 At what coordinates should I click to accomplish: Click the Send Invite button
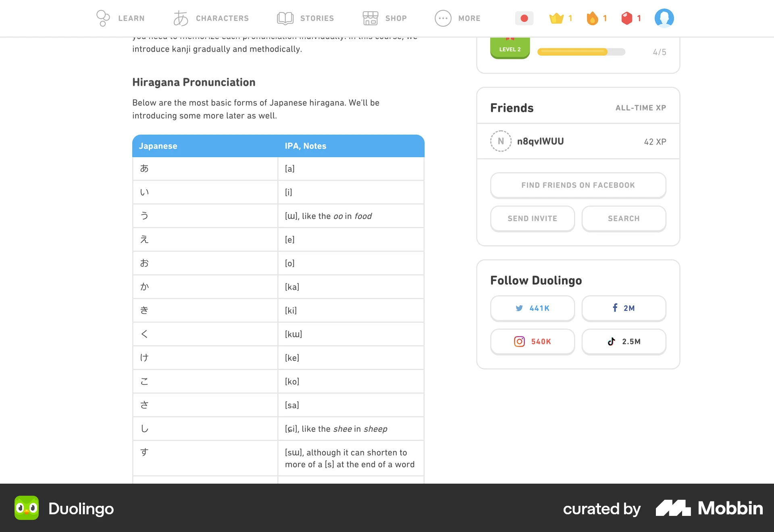click(x=533, y=218)
